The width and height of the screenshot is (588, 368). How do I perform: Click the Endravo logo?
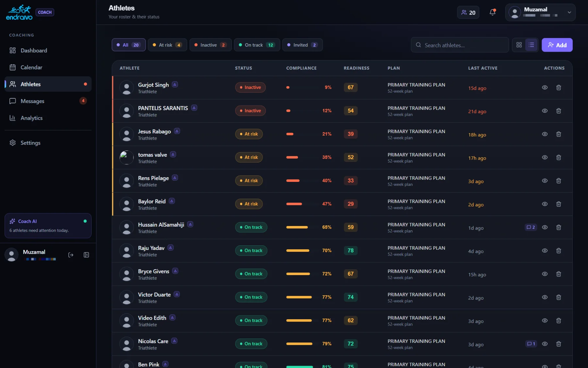(19, 12)
